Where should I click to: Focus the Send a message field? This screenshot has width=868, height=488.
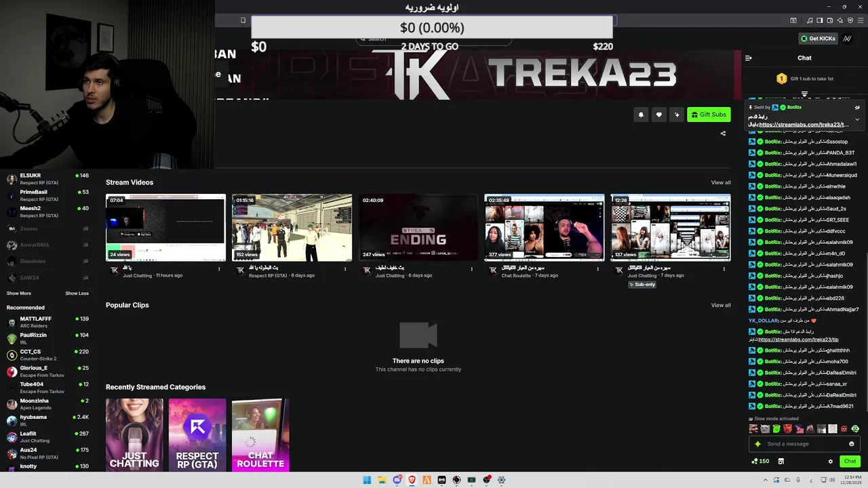click(x=804, y=444)
